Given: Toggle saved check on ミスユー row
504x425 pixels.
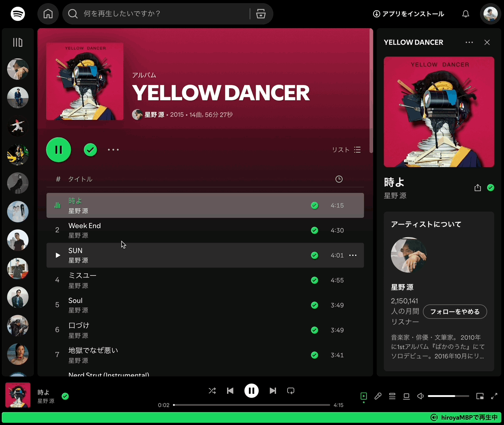Looking at the screenshot, I should click(314, 280).
